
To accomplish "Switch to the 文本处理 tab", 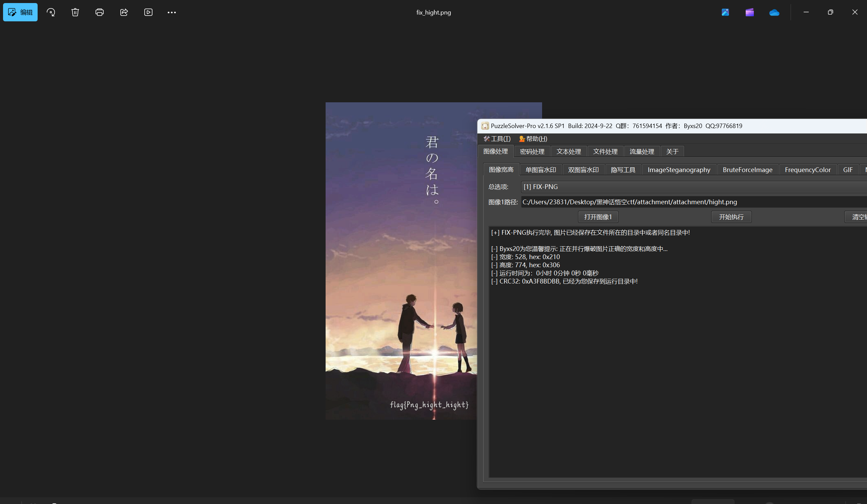I will point(569,151).
